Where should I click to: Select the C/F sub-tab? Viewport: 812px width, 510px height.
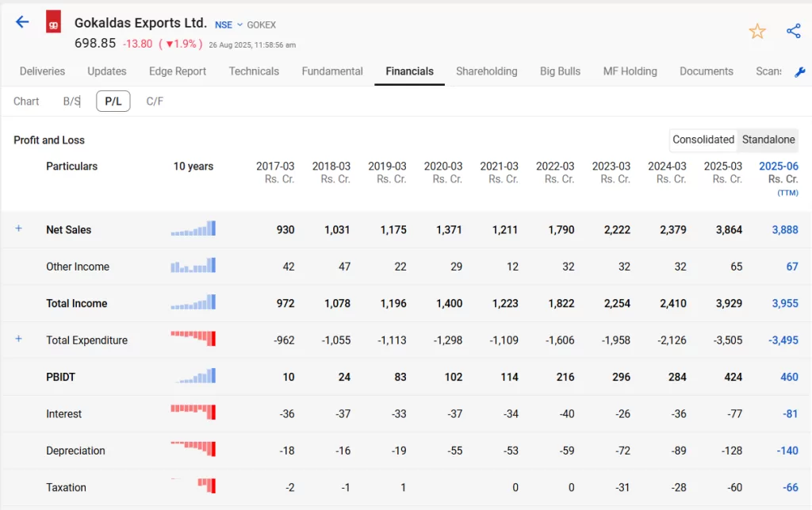click(155, 102)
